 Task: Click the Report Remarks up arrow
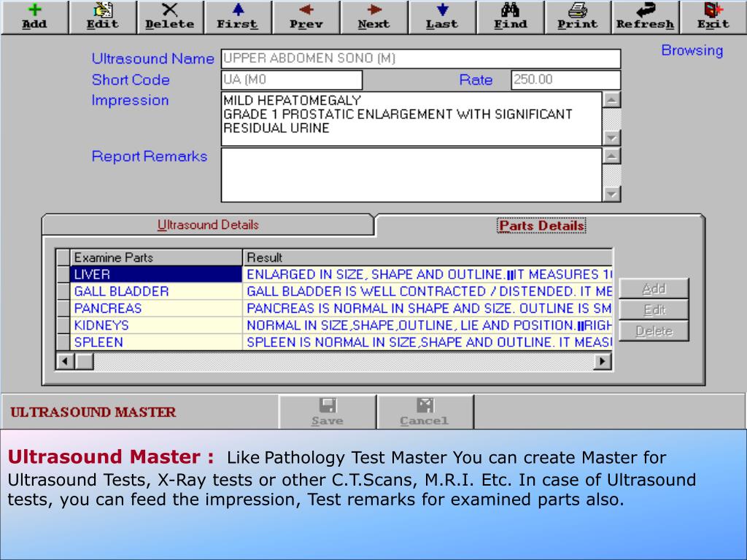click(x=612, y=156)
